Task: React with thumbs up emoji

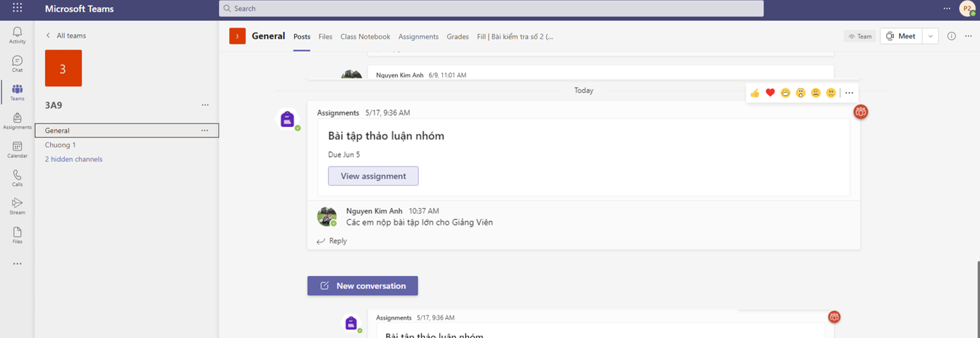Action: [755, 93]
